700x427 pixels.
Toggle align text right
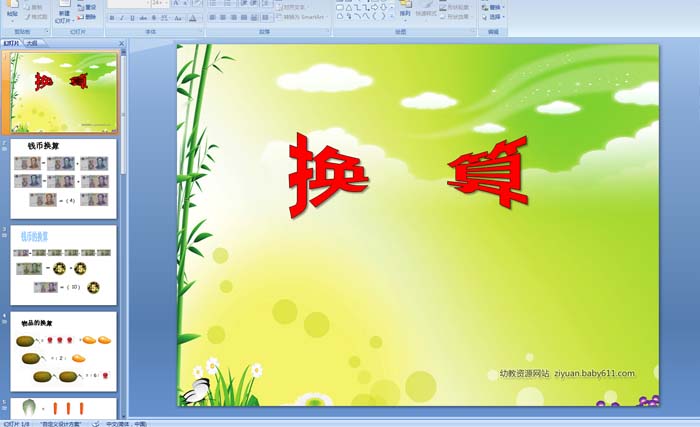(233, 17)
